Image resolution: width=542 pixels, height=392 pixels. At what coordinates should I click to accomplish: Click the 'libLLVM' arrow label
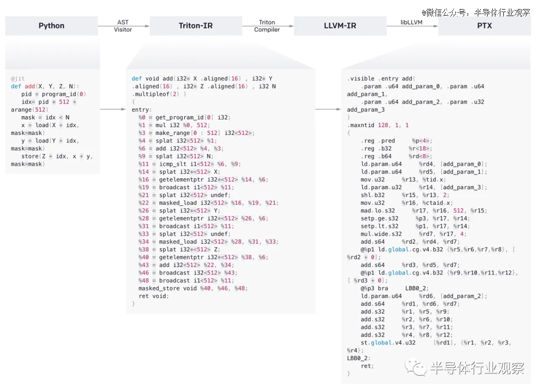click(x=412, y=22)
